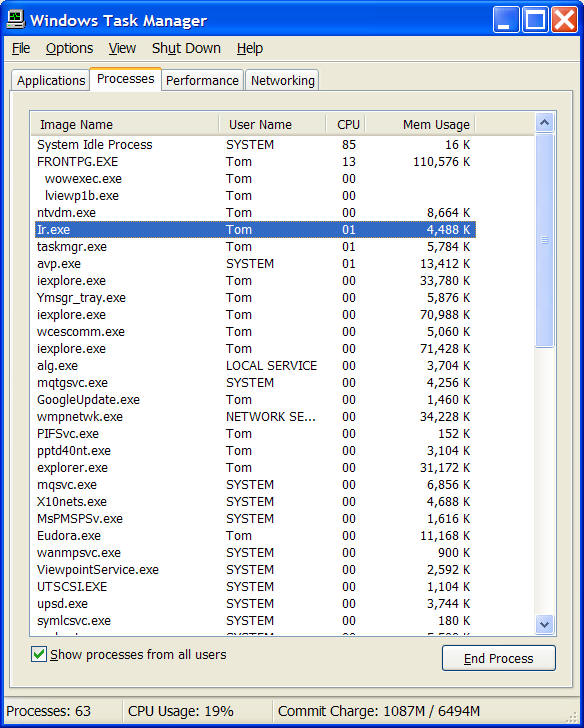Viewport: 584px width, 728px height.
Task: Select the taskmgr.exe process
Action: (x=254, y=247)
